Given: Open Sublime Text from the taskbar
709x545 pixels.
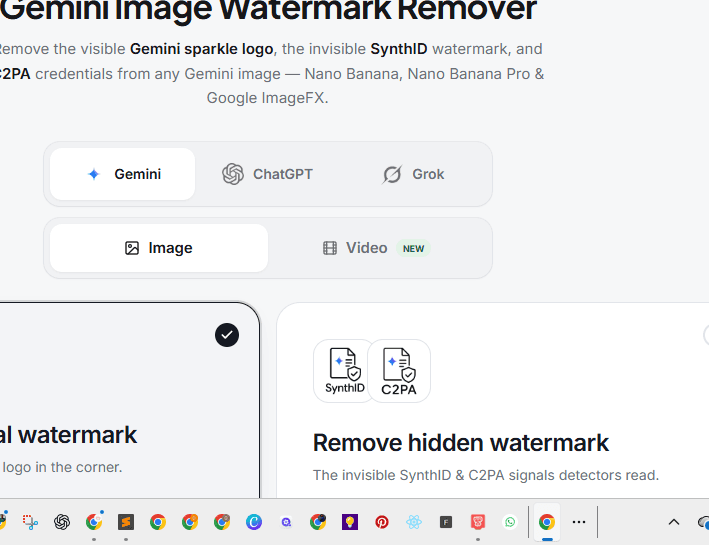Looking at the screenshot, I should 126,522.
